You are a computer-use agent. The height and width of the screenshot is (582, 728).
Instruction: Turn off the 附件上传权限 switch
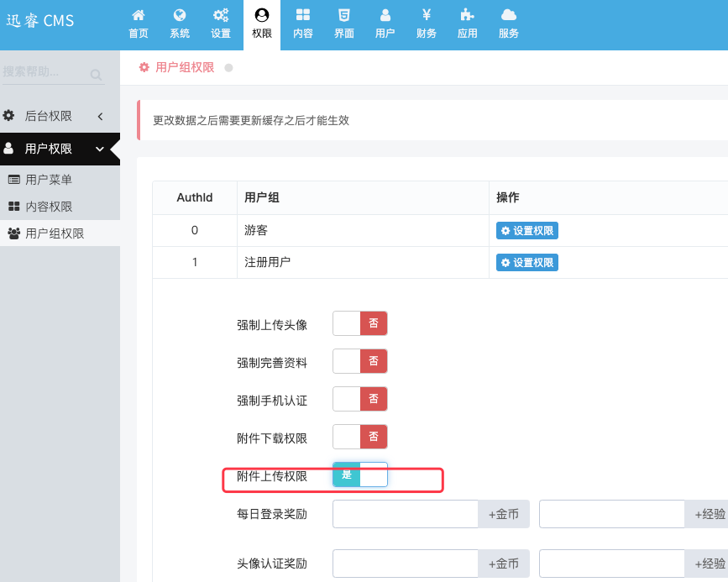click(x=360, y=475)
